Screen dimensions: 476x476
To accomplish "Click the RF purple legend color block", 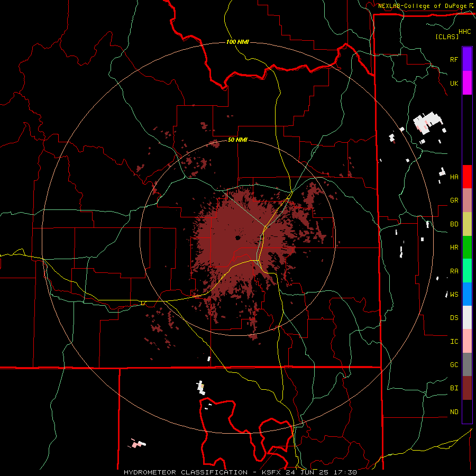I will coord(467,59).
